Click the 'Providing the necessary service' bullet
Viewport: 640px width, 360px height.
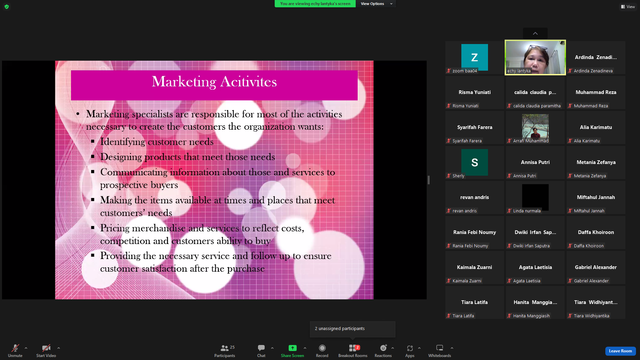[216, 262]
